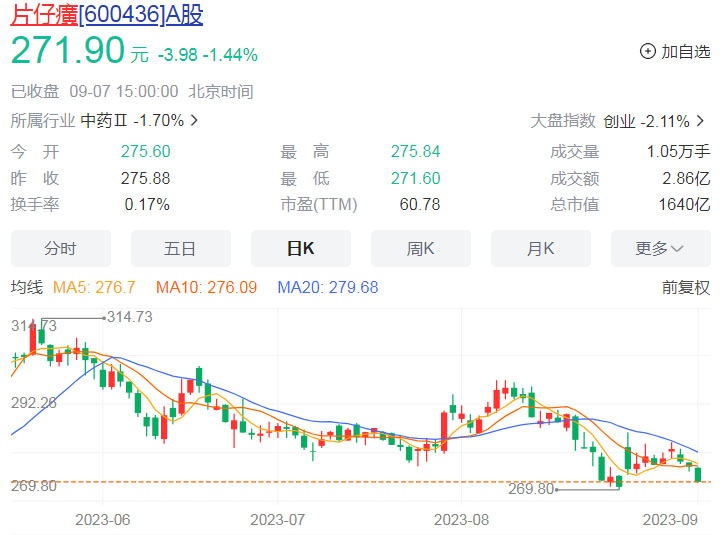This screenshot has height=535, width=723.
Task: Click the 市盈(TTM) value 60.78
Action: tap(420, 204)
